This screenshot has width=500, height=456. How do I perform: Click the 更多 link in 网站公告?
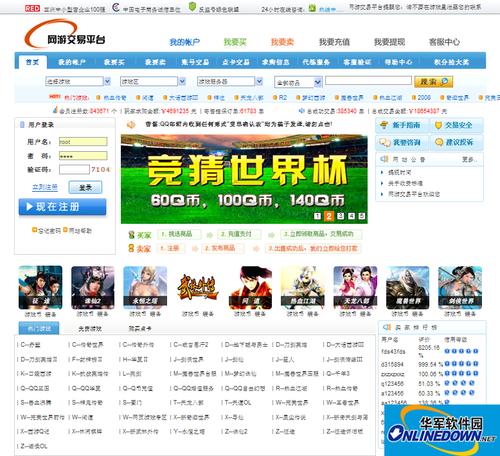pyautogui.click(x=469, y=159)
